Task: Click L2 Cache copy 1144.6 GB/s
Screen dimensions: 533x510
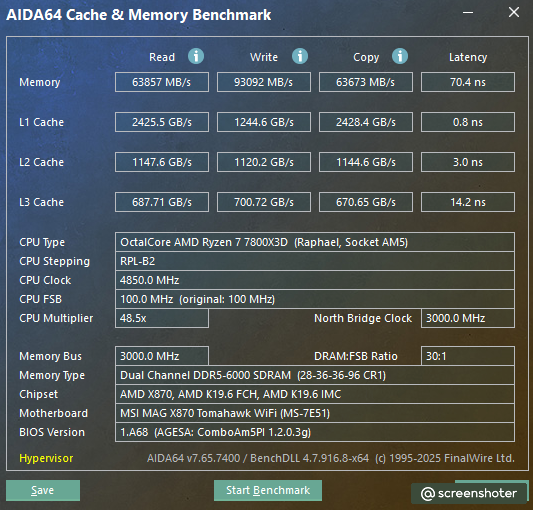Action: coord(366,162)
